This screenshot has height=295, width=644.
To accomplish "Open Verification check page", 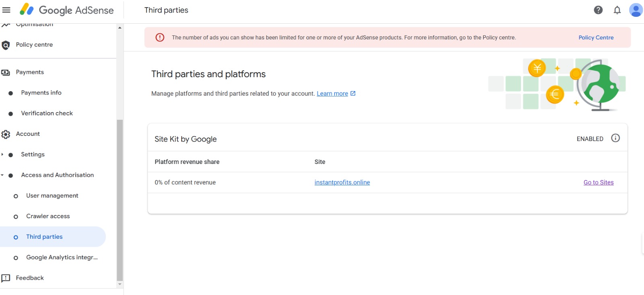I will (47, 113).
